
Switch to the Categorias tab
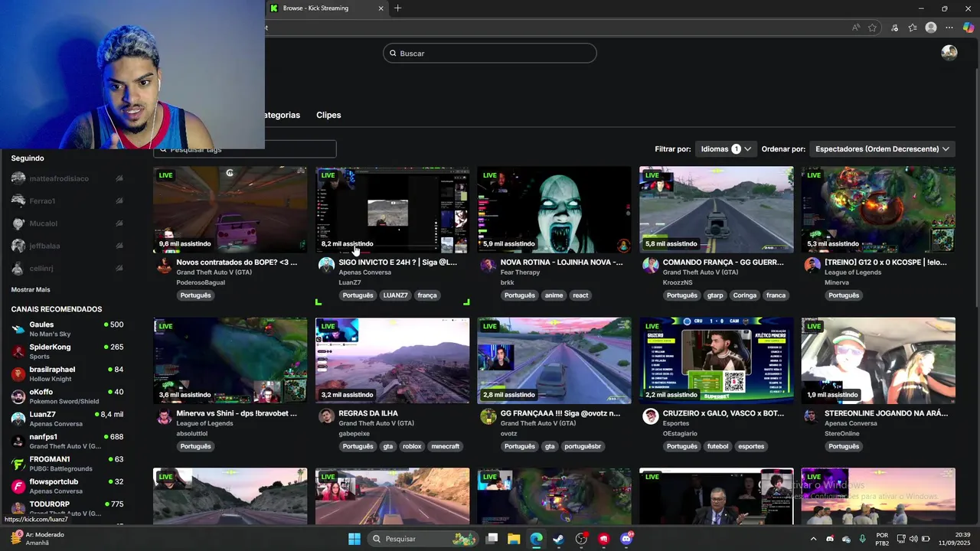click(282, 115)
